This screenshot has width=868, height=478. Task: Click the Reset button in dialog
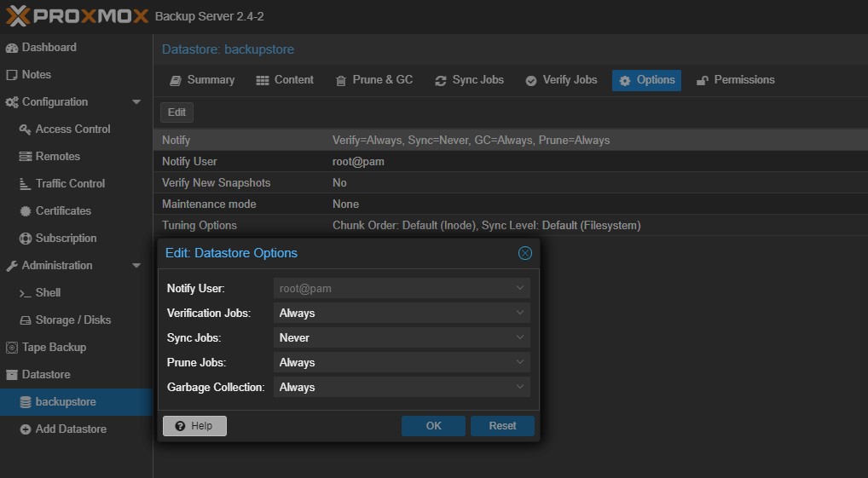click(x=502, y=426)
